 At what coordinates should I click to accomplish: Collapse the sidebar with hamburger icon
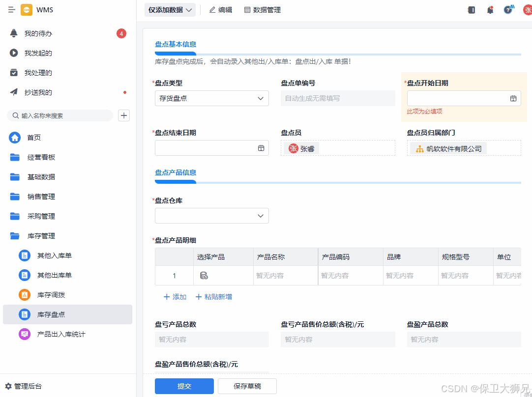click(x=11, y=10)
